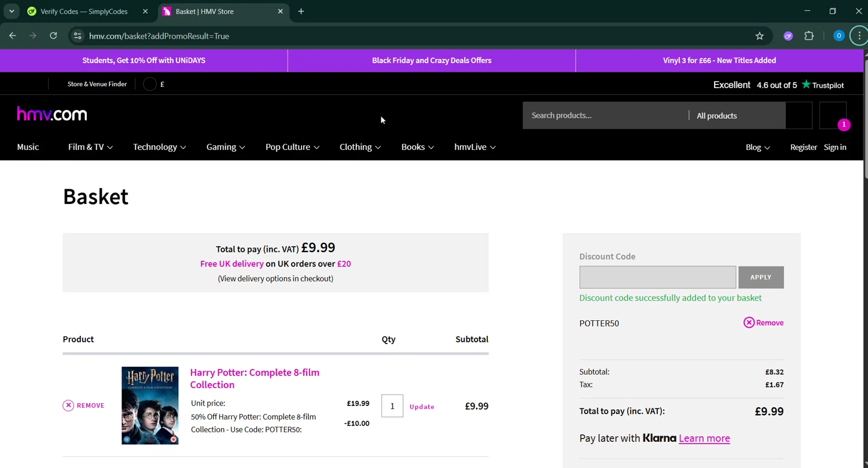Screen dimensions: 868x468
Task: Click the Basket page heading
Action: click(95, 196)
